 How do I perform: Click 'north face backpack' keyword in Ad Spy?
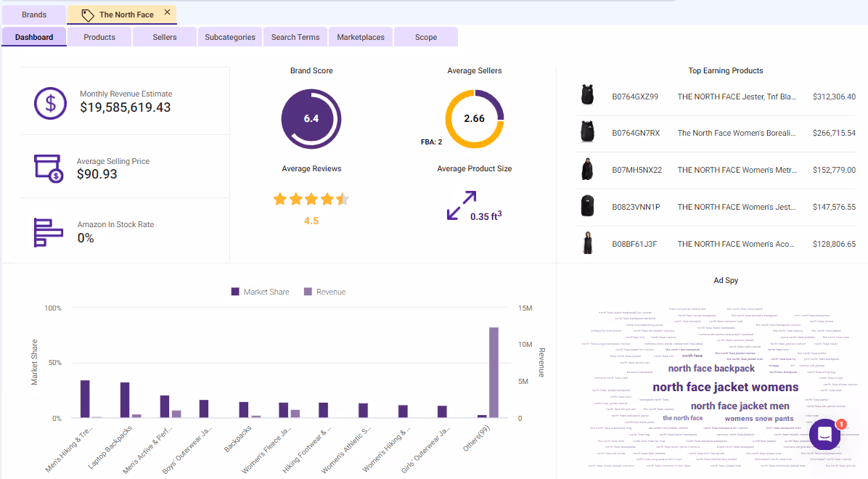coord(711,368)
